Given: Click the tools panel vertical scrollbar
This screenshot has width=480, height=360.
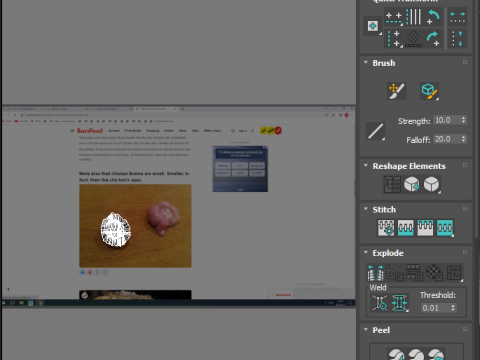Looking at the screenshot, I should coord(477,119).
